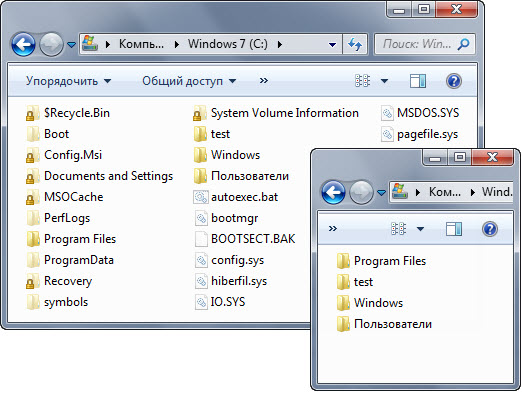Click the computer icon in the large window address bar
522x397 pixels.
90,43
